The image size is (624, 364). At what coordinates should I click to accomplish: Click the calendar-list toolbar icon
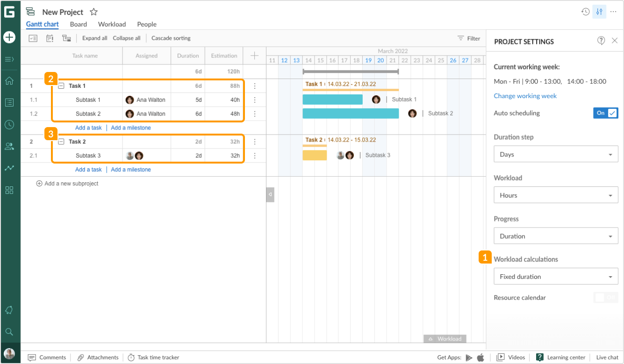pyautogui.click(x=50, y=38)
